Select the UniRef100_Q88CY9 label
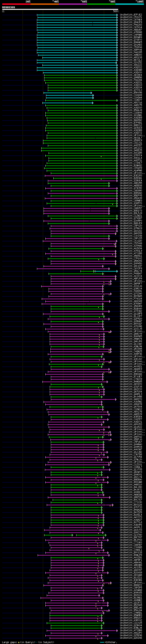The width and height of the screenshot is (146, 644). [131, 334]
